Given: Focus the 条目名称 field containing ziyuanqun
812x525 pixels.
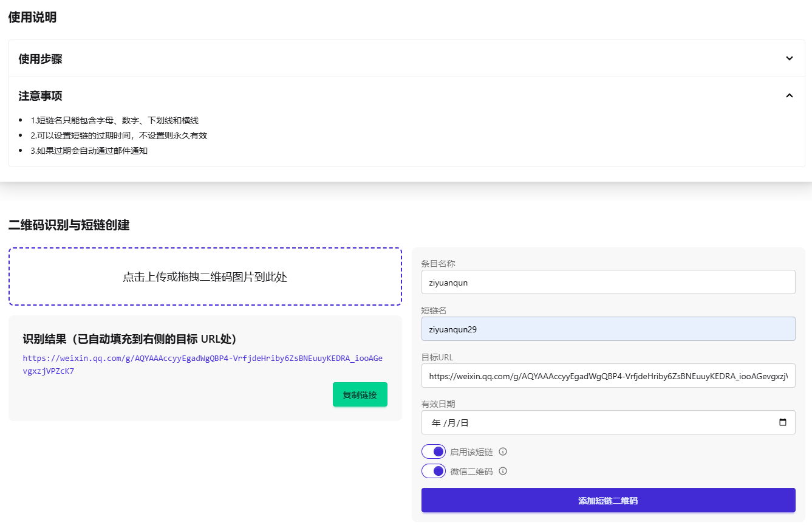Looking at the screenshot, I should click(x=608, y=282).
